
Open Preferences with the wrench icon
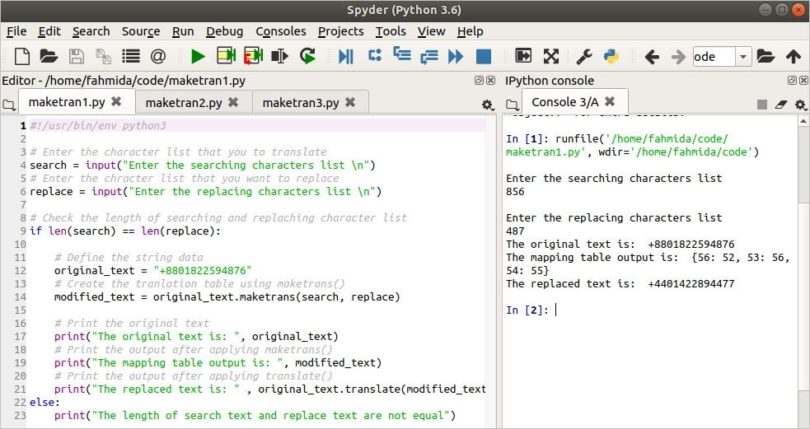(584, 56)
